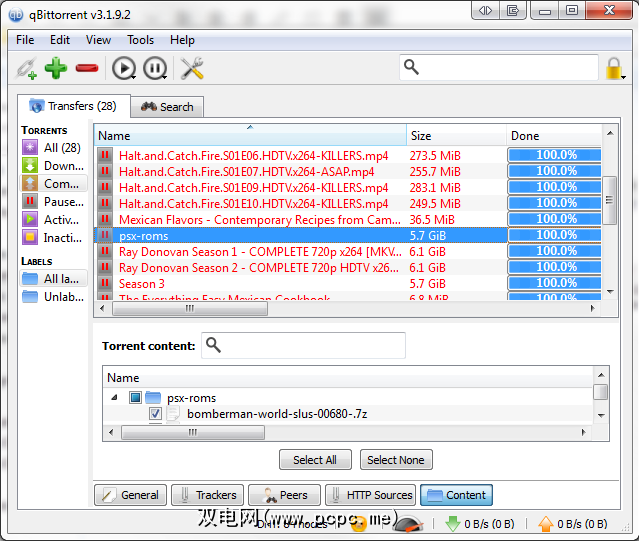The height and width of the screenshot is (541, 639).
Task: Click the torrent list horizontal scrollbar thumb
Action: (190, 308)
